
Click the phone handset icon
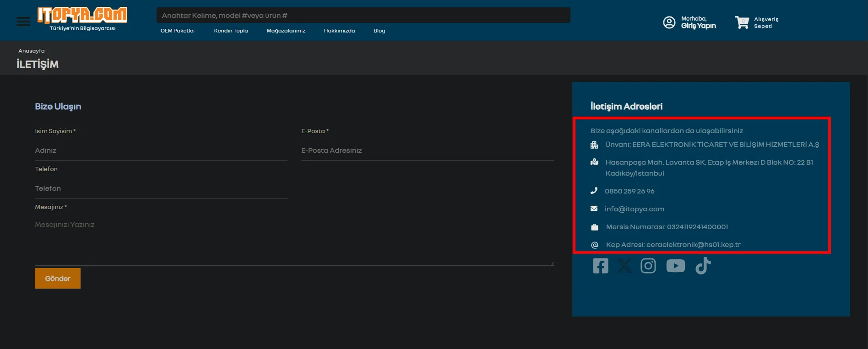(x=594, y=191)
